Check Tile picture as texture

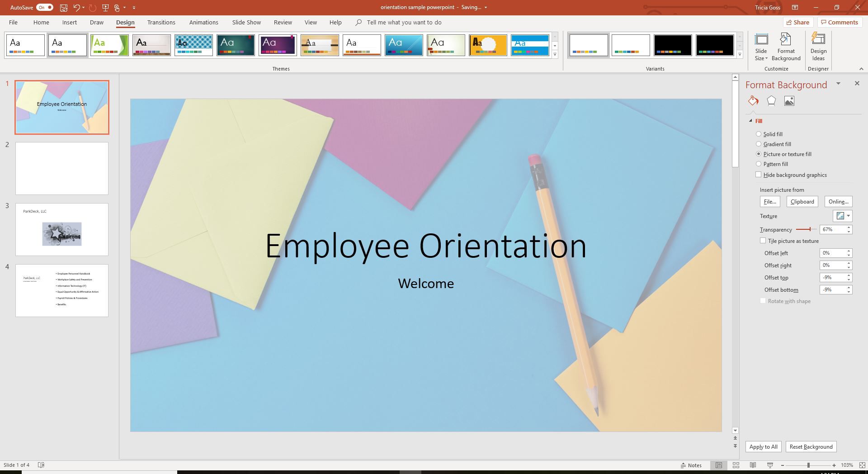pyautogui.click(x=763, y=241)
